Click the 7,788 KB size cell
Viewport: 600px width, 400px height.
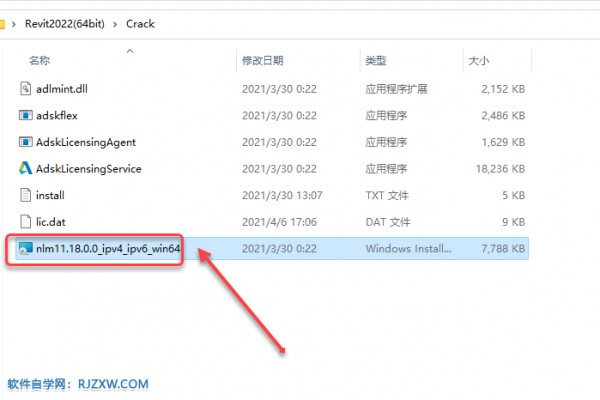503,248
